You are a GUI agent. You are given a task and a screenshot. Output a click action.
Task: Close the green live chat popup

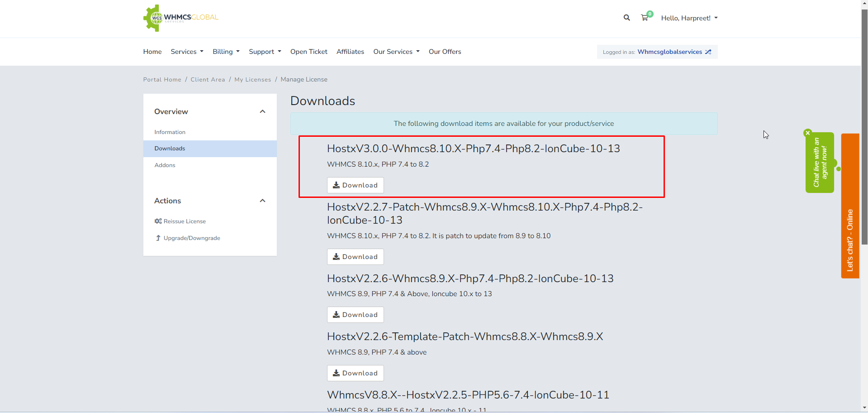pos(808,133)
